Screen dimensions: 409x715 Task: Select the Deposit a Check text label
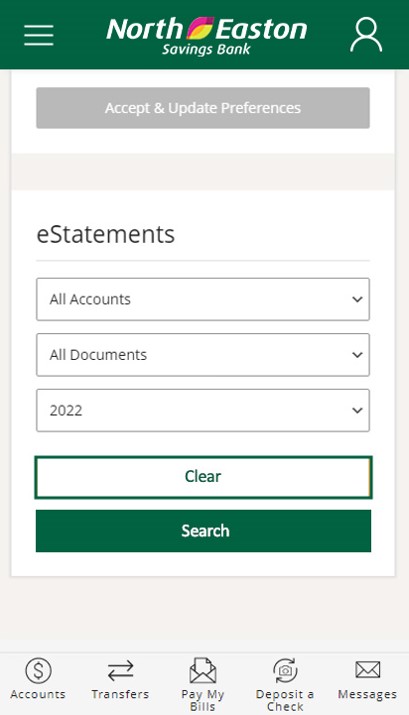(285, 700)
